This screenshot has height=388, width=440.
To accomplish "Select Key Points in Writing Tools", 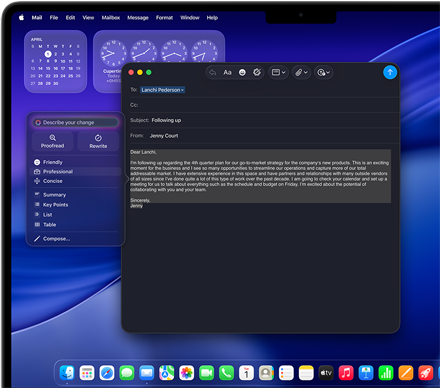I will point(76,205).
